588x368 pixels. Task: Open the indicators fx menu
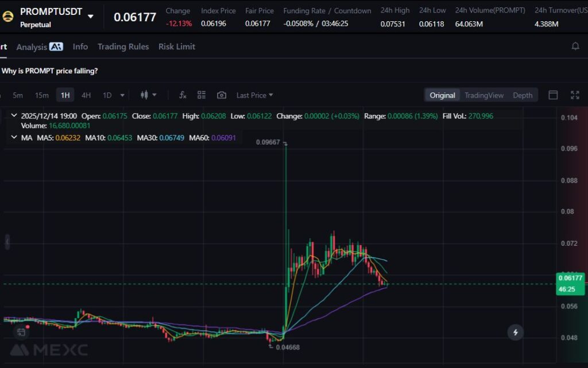point(183,95)
